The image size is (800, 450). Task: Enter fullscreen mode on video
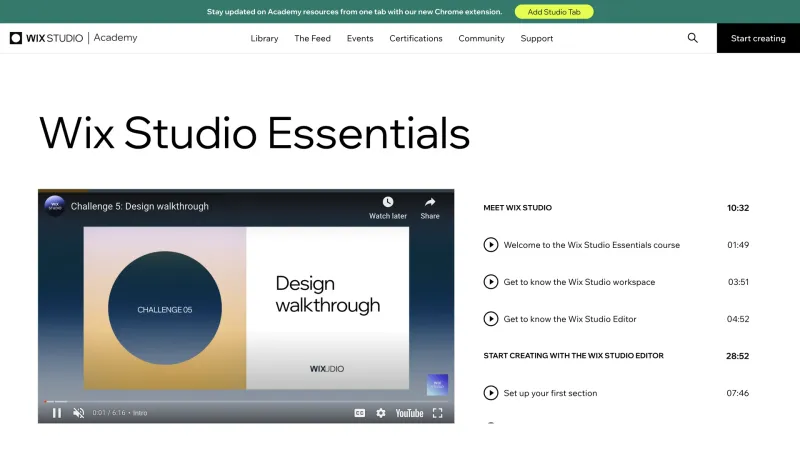pos(438,413)
